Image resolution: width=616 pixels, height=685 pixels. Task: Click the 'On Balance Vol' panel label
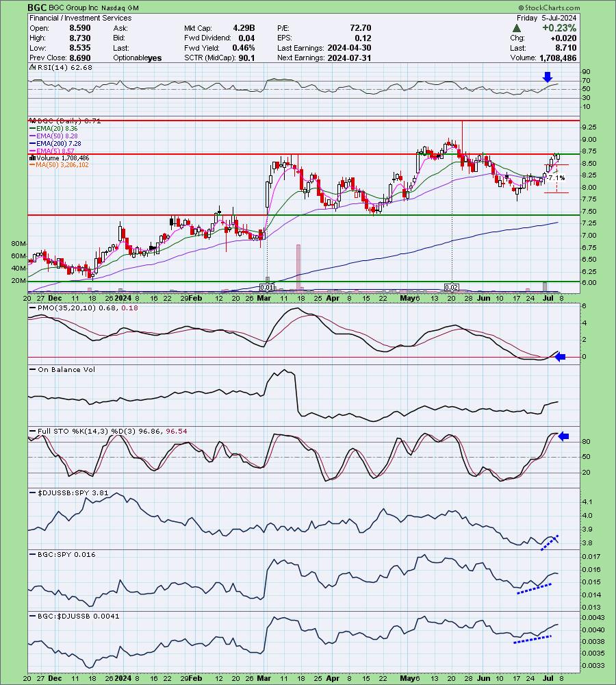[x=62, y=370]
